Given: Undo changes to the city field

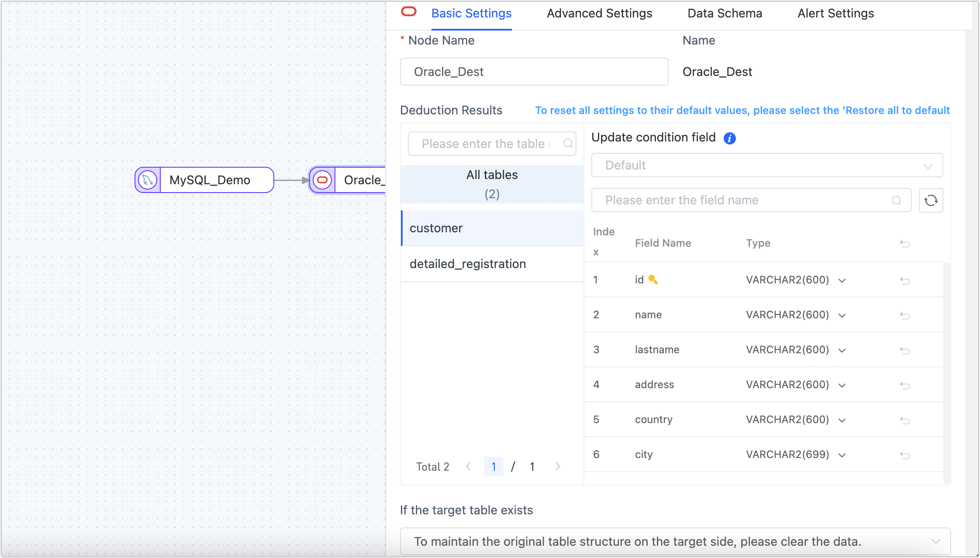Looking at the screenshot, I should [905, 455].
